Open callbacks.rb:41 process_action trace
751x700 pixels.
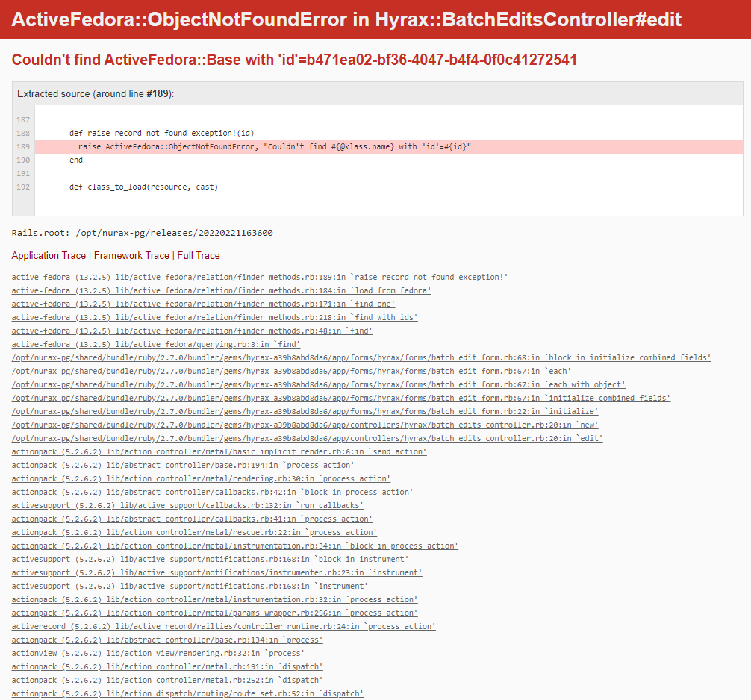click(192, 519)
